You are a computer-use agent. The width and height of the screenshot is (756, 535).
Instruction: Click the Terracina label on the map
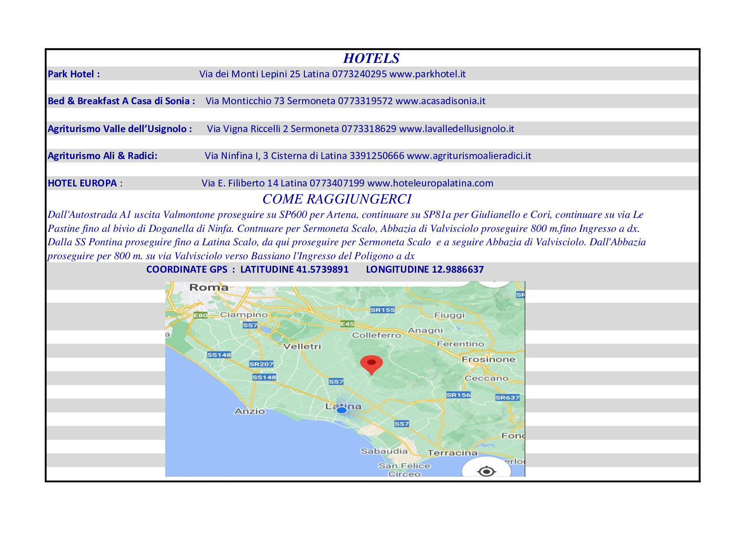(452, 453)
